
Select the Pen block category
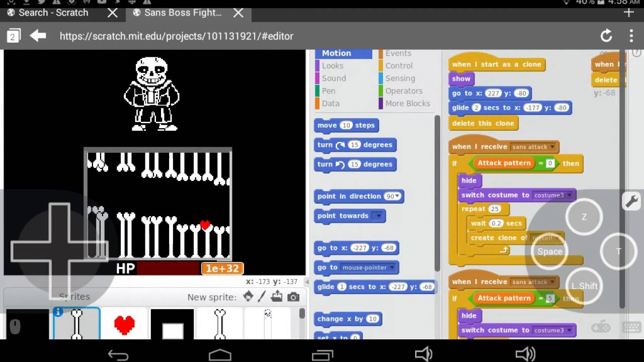(329, 91)
